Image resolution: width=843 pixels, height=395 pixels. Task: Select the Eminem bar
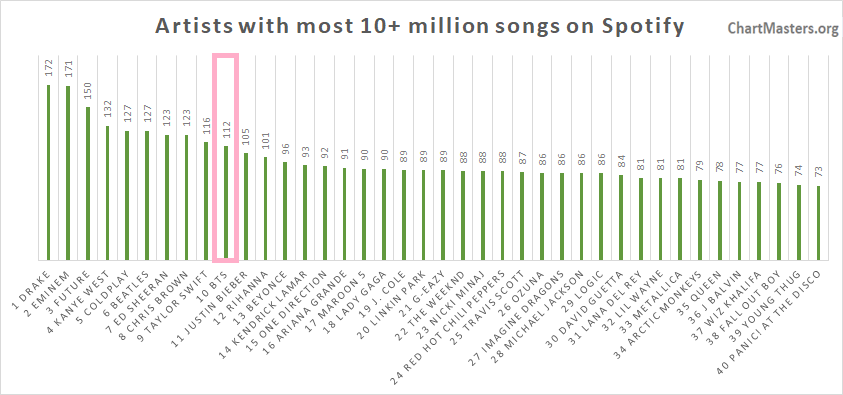point(68,173)
